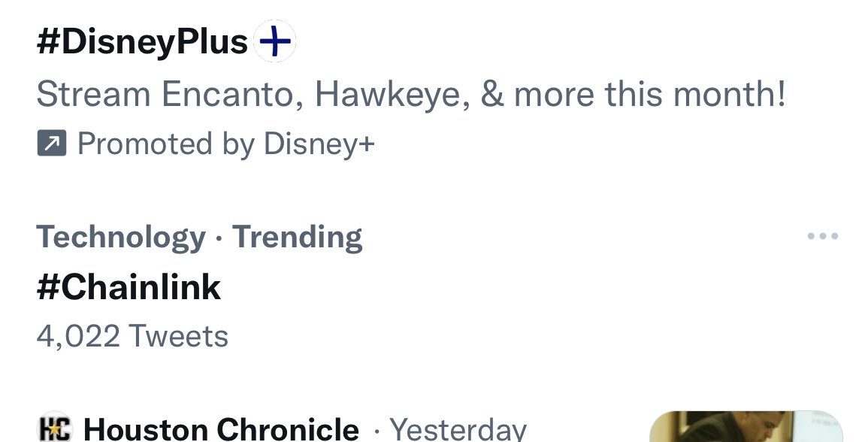Click the word Tweets under #Chainlink

coord(178,336)
